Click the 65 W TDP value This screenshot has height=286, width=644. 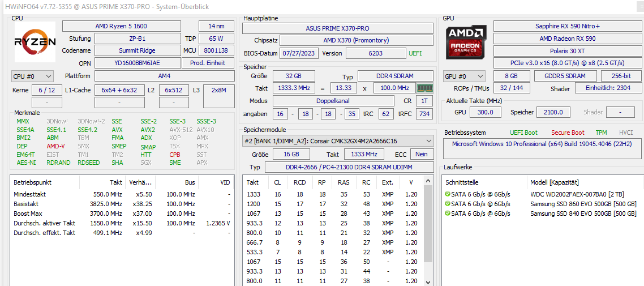(x=216, y=39)
